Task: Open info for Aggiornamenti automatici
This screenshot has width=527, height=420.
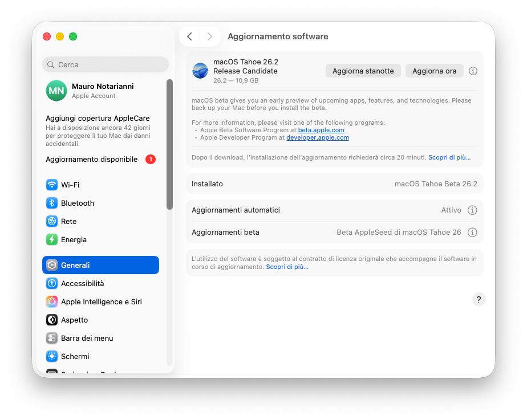Action: pos(472,210)
